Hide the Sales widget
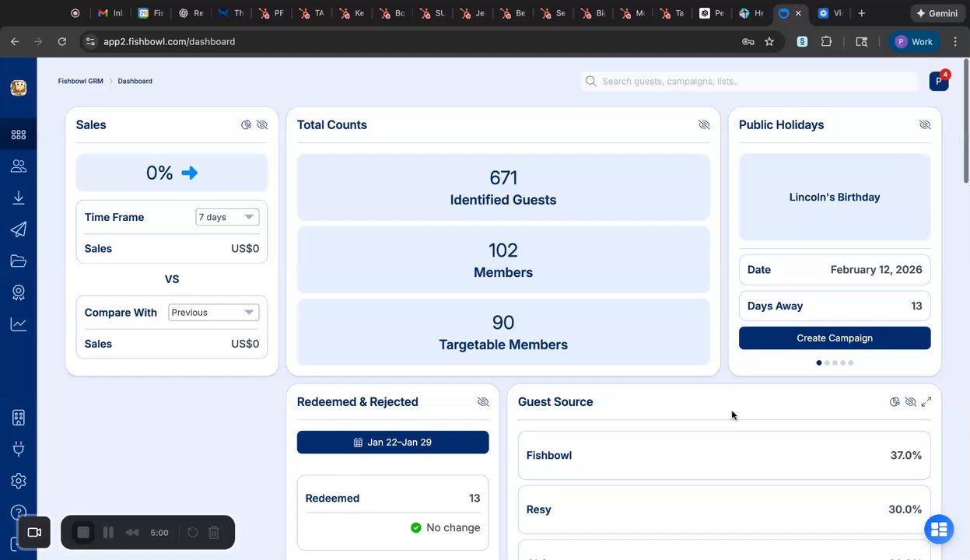 coord(262,124)
